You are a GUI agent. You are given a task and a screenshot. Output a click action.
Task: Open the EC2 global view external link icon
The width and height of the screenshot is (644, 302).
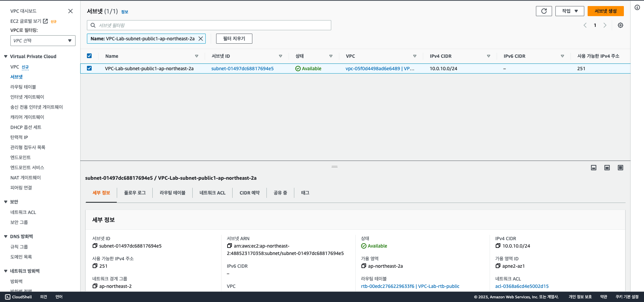tap(45, 21)
